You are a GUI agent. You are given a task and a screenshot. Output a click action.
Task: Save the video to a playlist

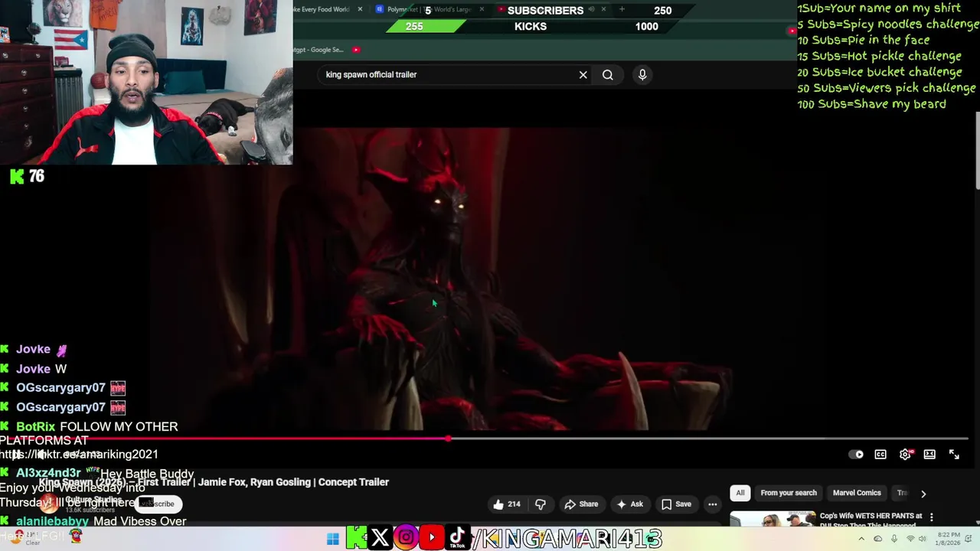(x=676, y=504)
